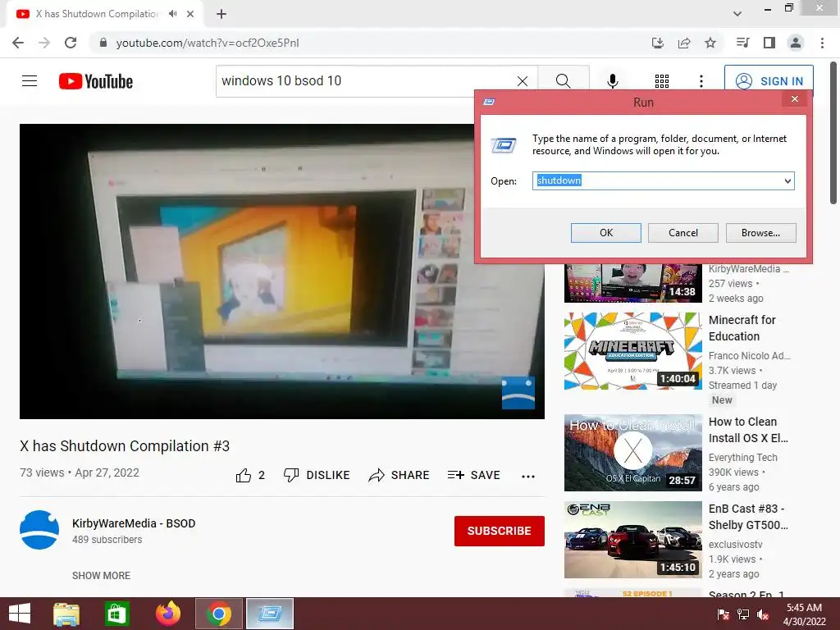Click the share page icon in address bar

(684, 43)
